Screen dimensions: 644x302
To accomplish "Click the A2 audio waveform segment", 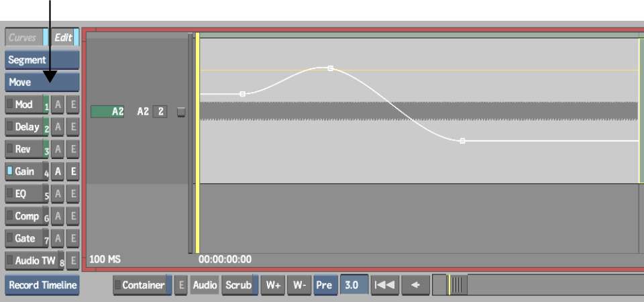I will [419, 111].
